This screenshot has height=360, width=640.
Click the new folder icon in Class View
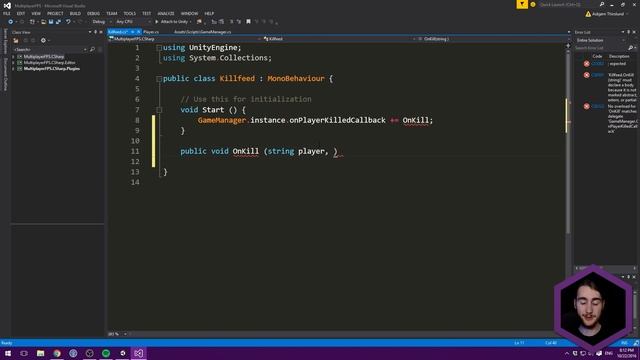pos(16,40)
